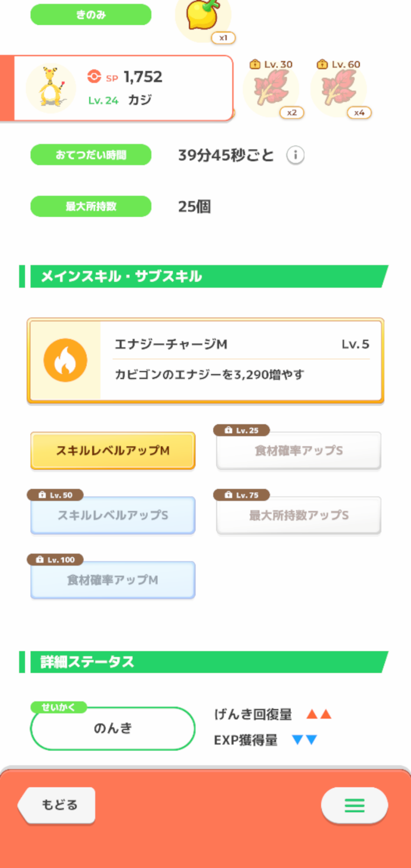Tap locked スキルレベルアップS sub skill

113,515
